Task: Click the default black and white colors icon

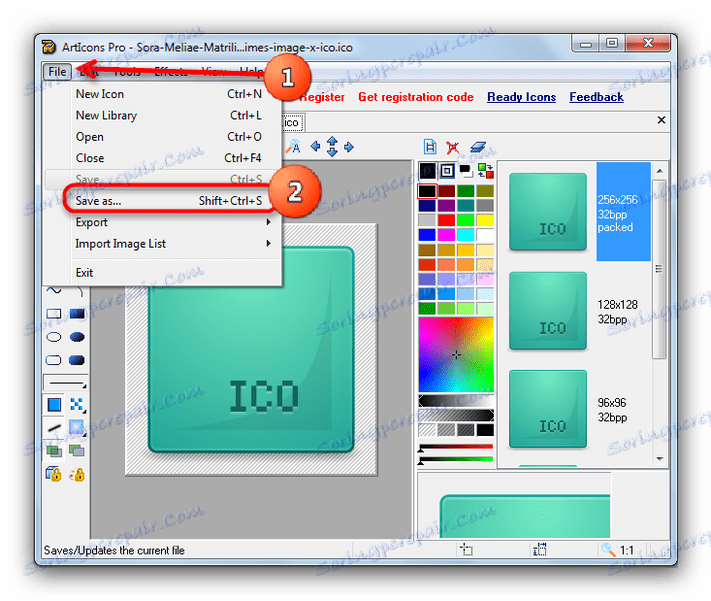Action: click(x=465, y=171)
